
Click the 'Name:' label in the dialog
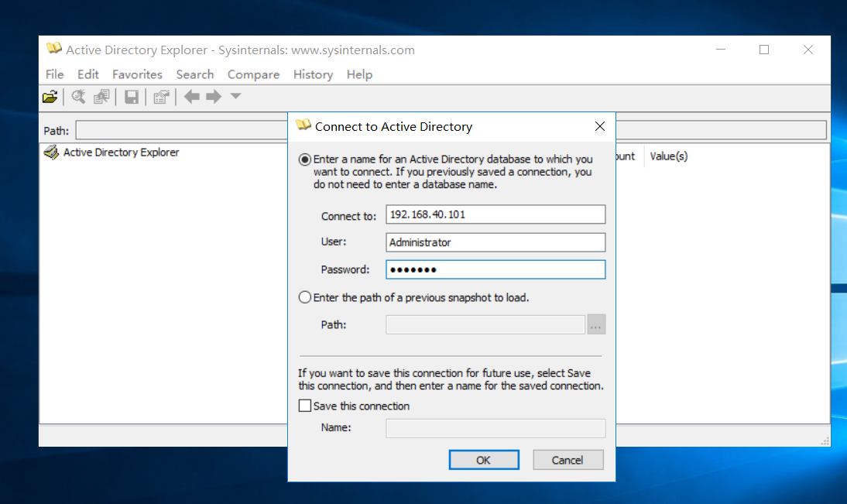pyautogui.click(x=336, y=427)
